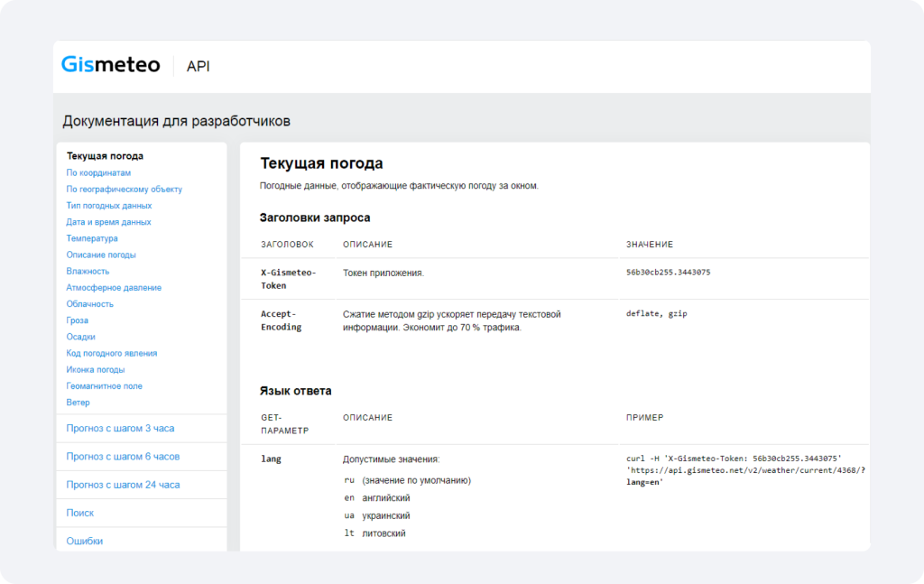
Task: Go to Код погодного явления
Action: [112, 354]
